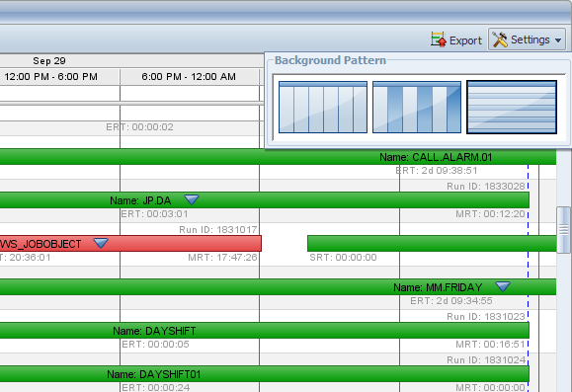
Task: Click the SRT: 00:00:00 label
Action: (x=343, y=258)
